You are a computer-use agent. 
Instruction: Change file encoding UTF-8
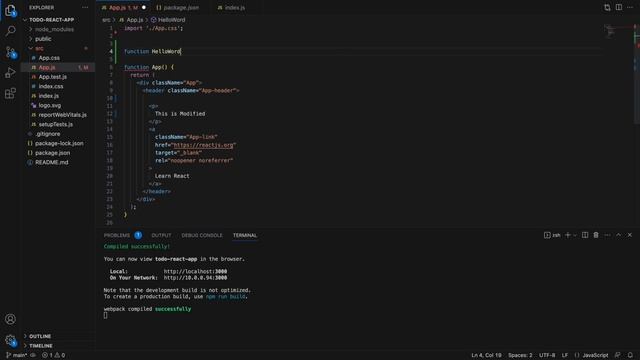(x=547, y=355)
